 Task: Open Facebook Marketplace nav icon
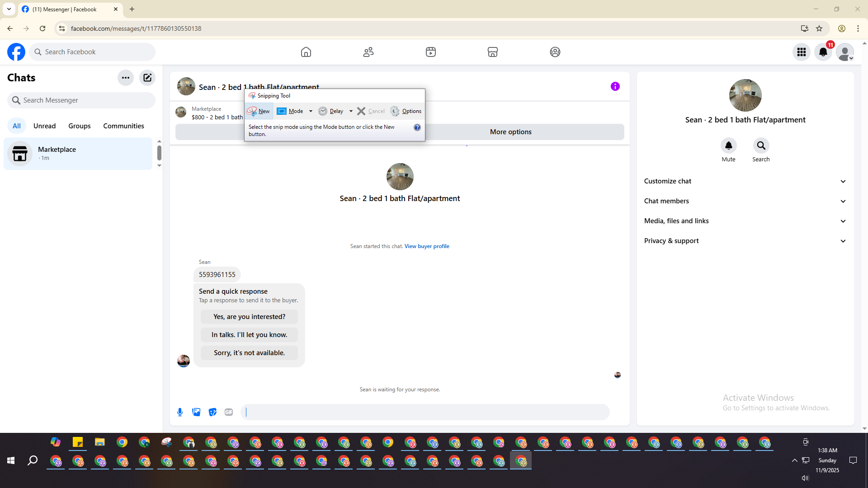[x=493, y=52]
